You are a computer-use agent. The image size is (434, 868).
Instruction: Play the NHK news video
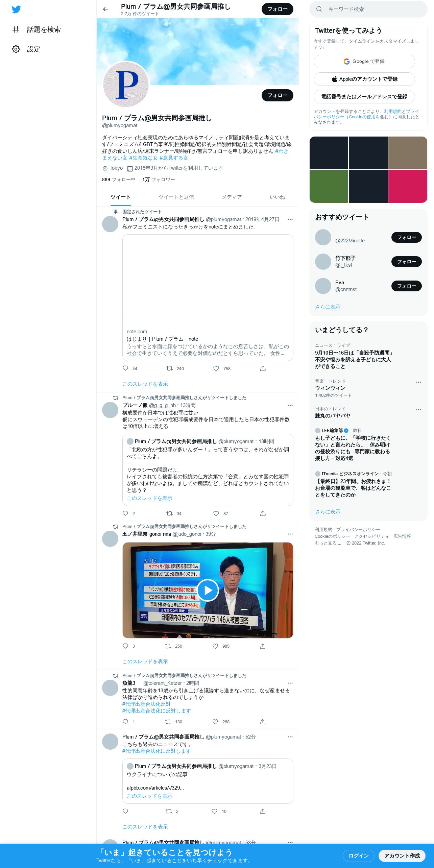[208, 590]
